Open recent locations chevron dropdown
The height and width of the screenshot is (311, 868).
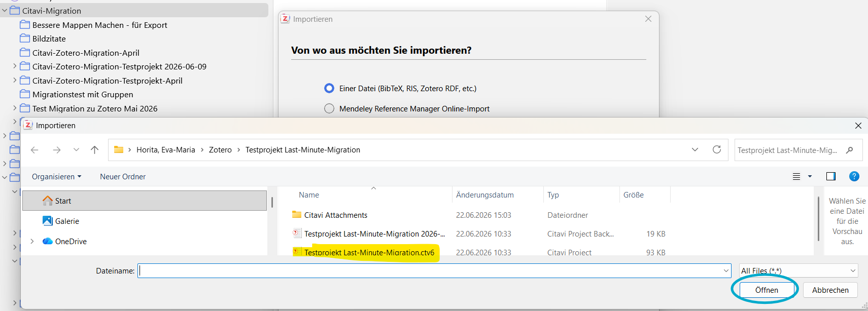[x=76, y=149]
